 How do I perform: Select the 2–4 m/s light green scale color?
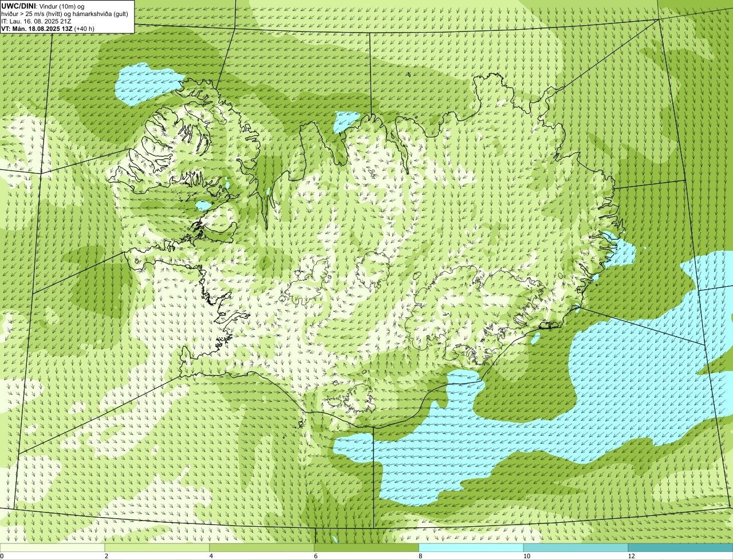157,547
